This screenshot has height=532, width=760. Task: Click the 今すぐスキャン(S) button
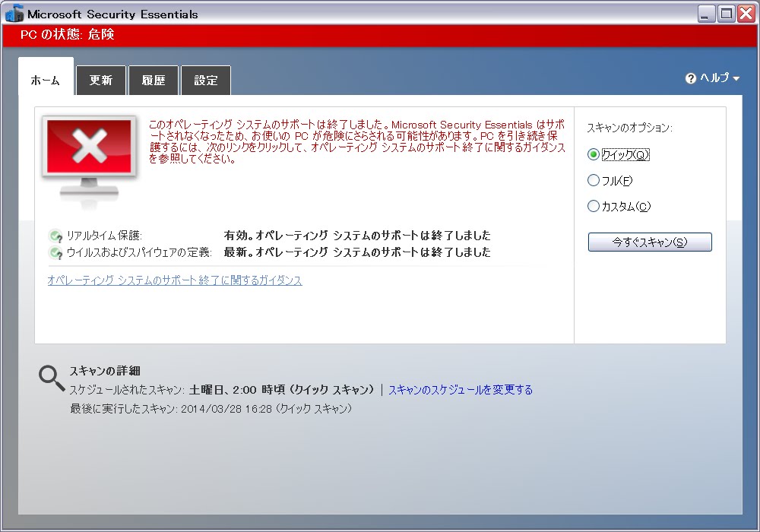pyautogui.click(x=650, y=242)
